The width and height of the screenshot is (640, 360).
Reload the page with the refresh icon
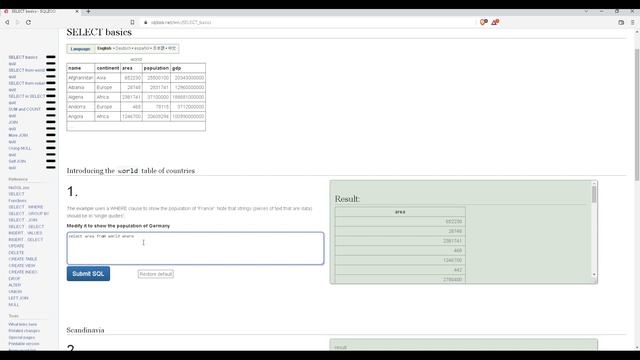[28, 22]
